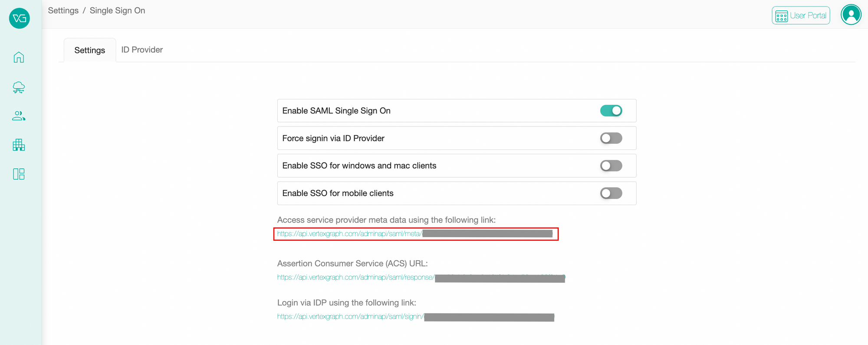
Task: Click 'Enable SSO for windows and mac clients' label
Action: click(x=359, y=166)
